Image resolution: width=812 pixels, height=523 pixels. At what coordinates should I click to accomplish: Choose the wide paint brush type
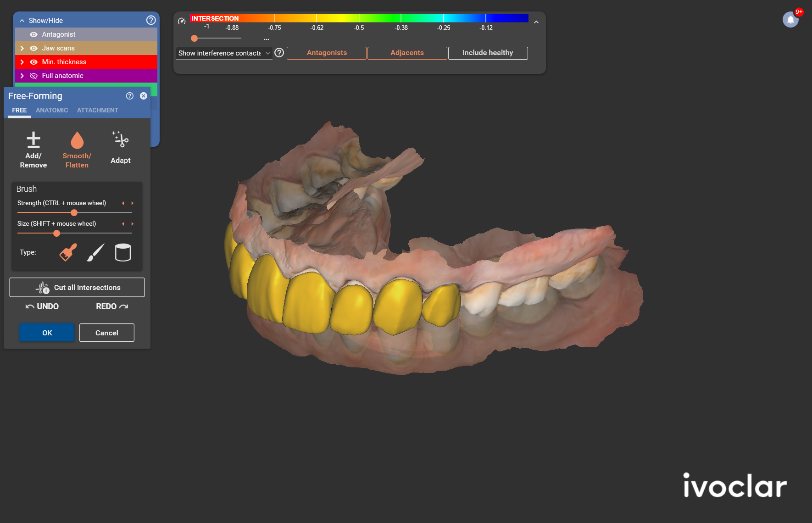coord(68,252)
